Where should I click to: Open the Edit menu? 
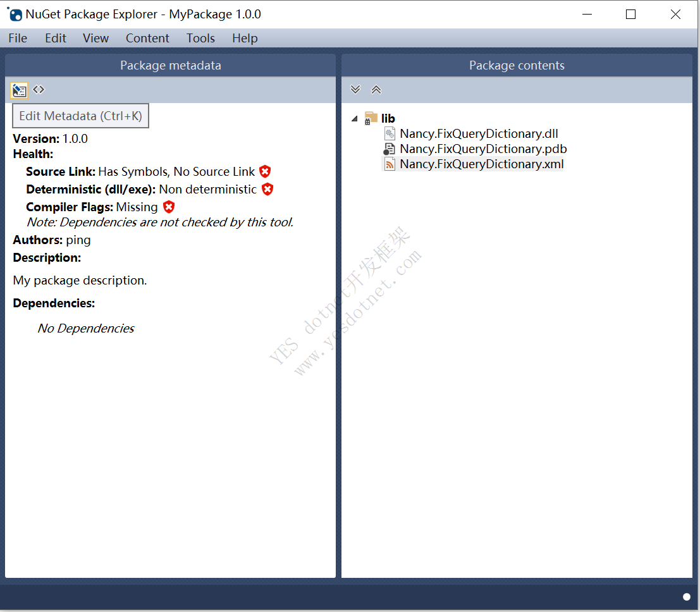pos(56,39)
